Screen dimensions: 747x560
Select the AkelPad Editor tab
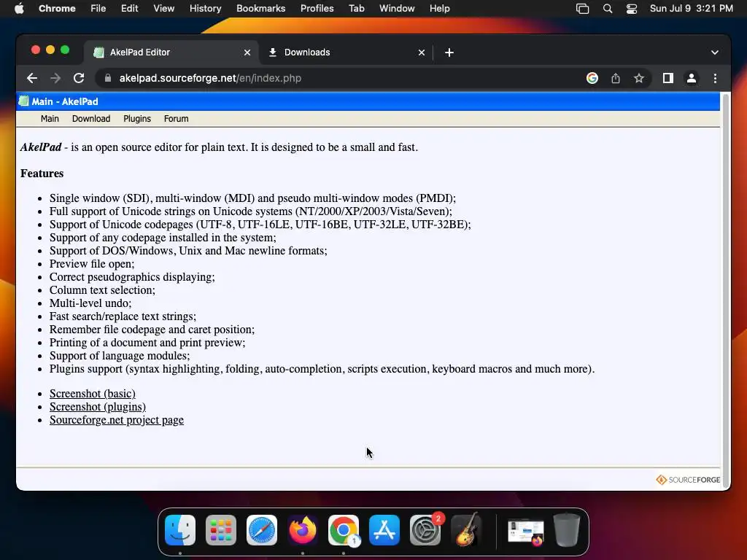pyautogui.click(x=171, y=52)
